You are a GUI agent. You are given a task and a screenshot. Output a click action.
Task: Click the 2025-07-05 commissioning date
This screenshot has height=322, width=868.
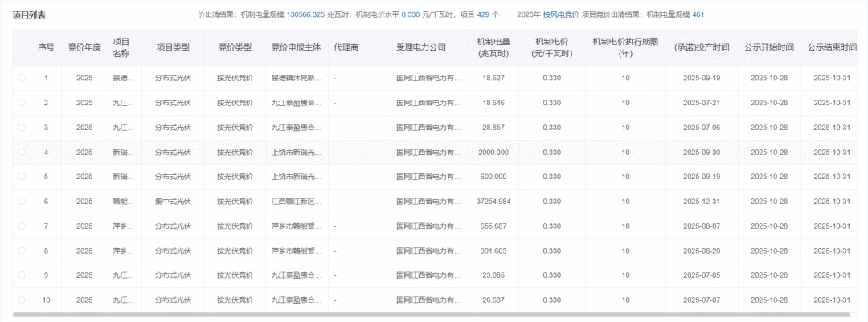(702, 275)
